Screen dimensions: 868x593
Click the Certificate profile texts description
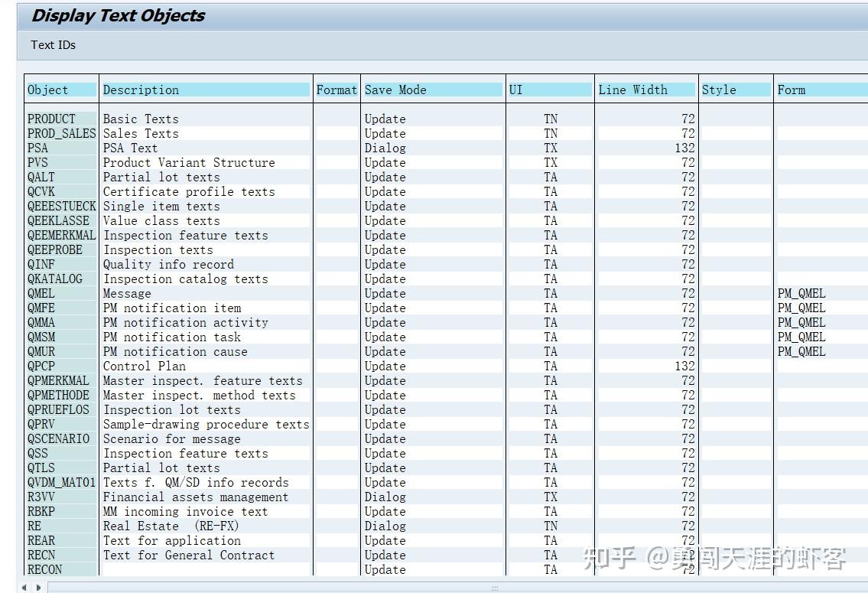[189, 191]
